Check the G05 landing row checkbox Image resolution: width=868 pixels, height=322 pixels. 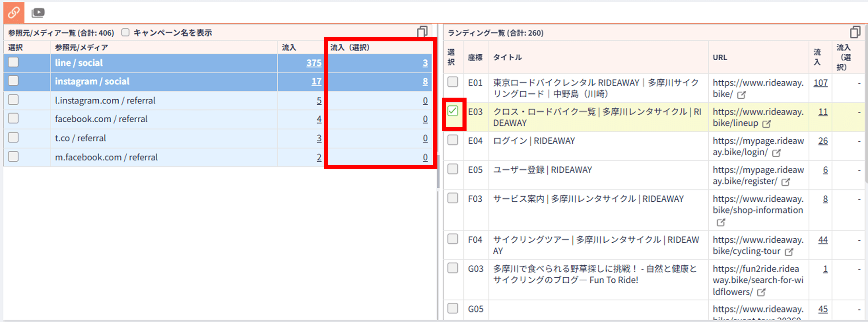click(x=453, y=308)
